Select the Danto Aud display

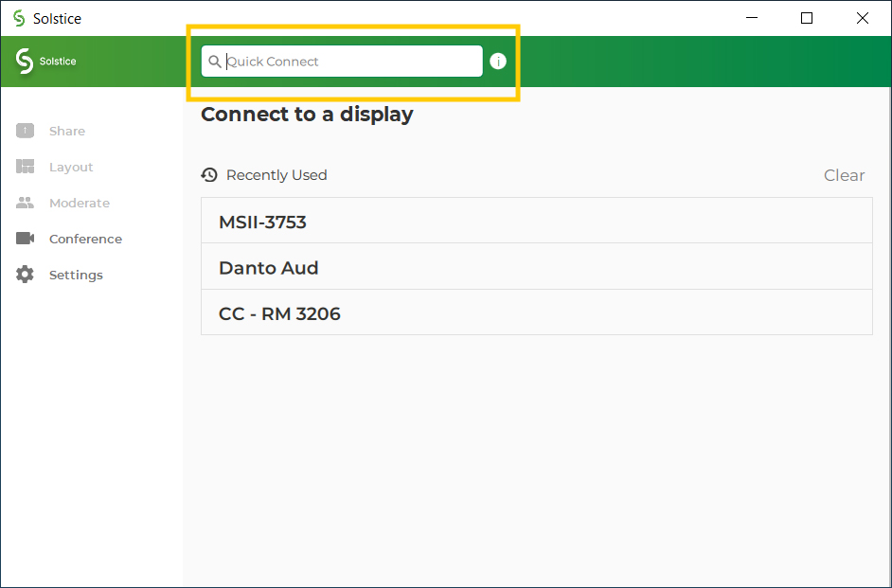535,267
